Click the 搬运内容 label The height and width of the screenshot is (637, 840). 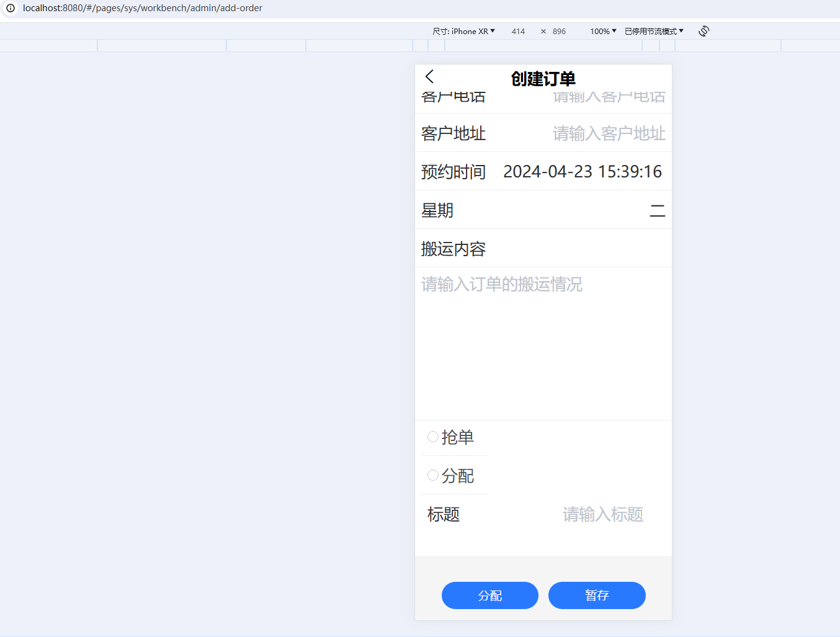coord(454,249)
